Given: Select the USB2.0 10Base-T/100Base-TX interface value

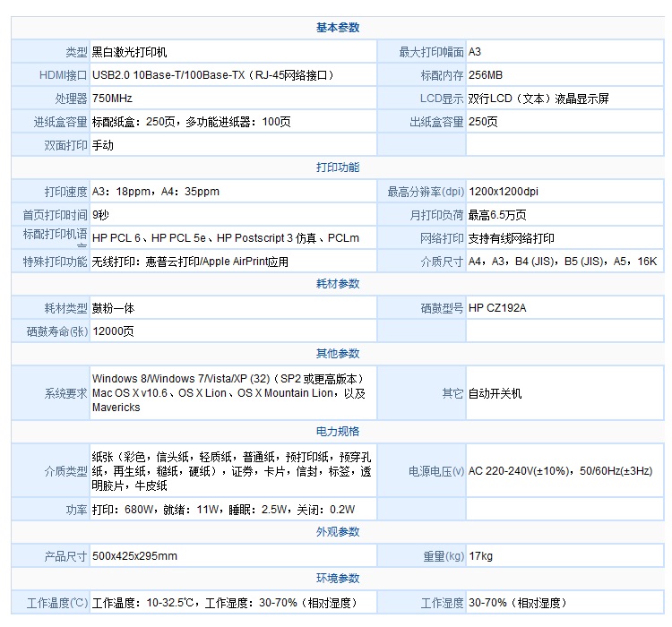Looking at the screenshot, I should (212, 75).
